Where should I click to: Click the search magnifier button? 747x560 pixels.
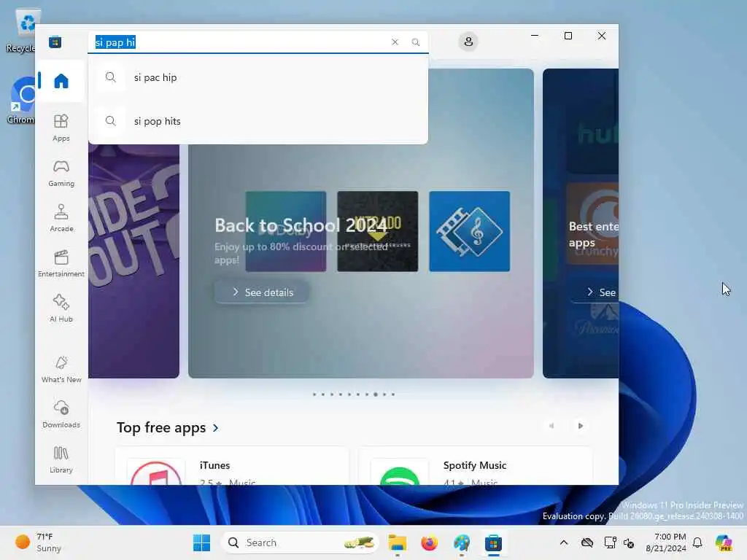[415, 42]
